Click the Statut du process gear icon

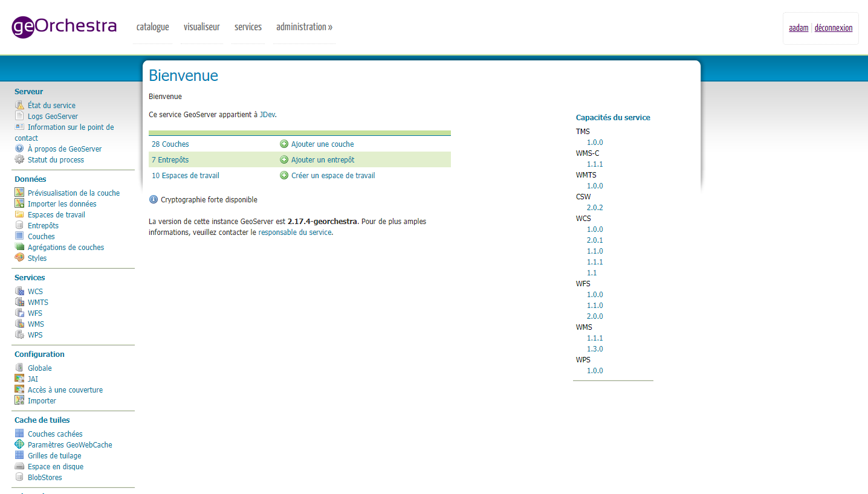[x=19, y=159]
